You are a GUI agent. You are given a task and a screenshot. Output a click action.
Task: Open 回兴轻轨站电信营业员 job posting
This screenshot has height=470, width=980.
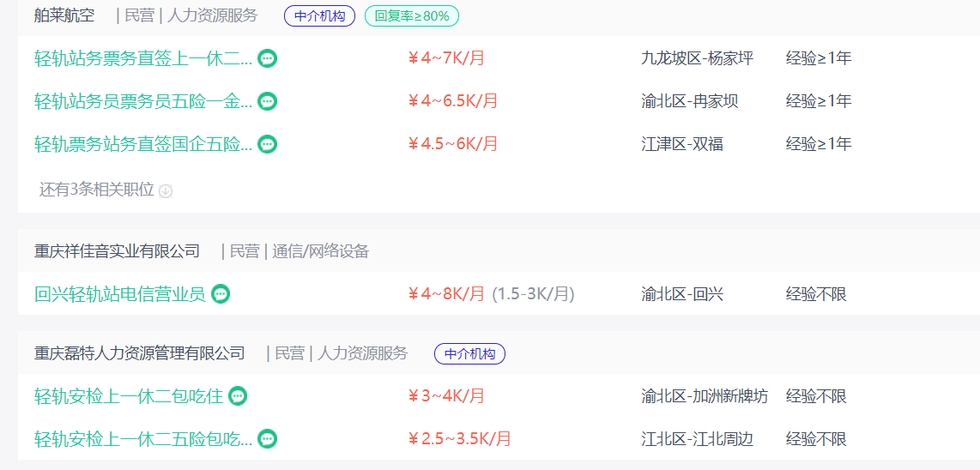[120, 293]
